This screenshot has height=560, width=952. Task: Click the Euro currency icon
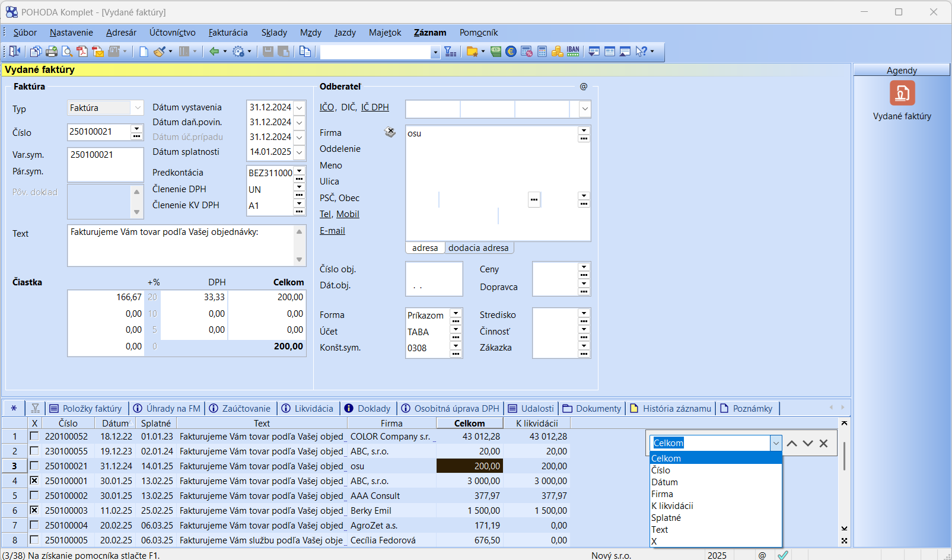[511, 52]
